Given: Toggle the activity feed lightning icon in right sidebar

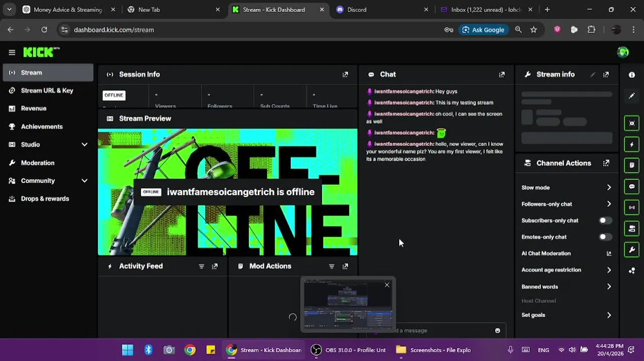Looking at the screenshot, I should coord(632,144).
